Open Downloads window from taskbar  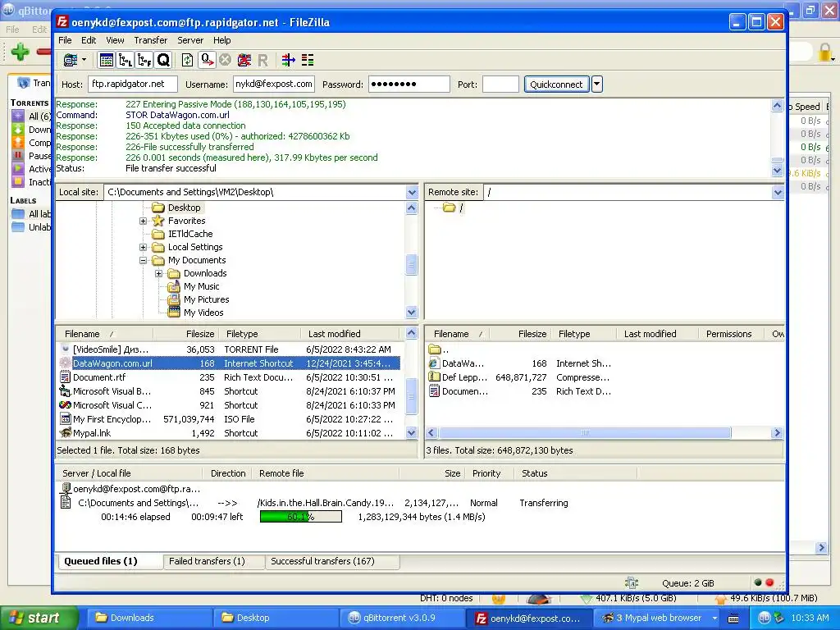coord(149,618)
